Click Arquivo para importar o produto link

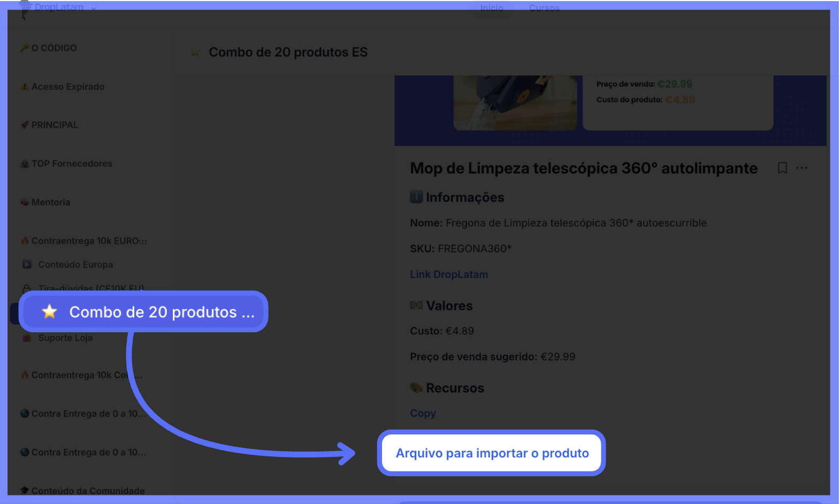coord(492,453)
